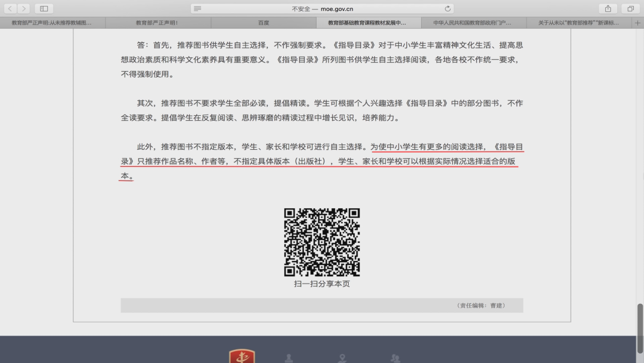
Task: Click the red government emblem in footer
Action: [241, 357]
